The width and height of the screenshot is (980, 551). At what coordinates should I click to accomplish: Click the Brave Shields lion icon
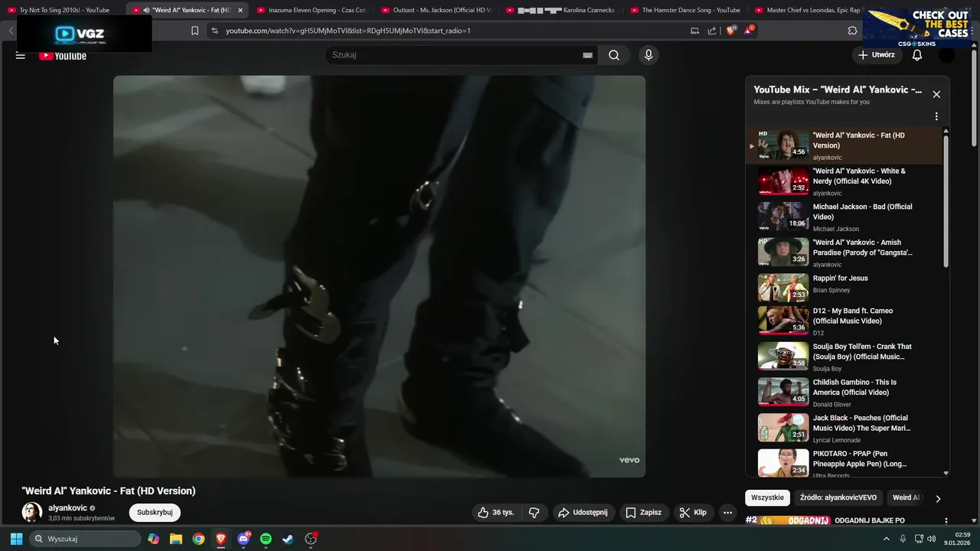[730, 31]
